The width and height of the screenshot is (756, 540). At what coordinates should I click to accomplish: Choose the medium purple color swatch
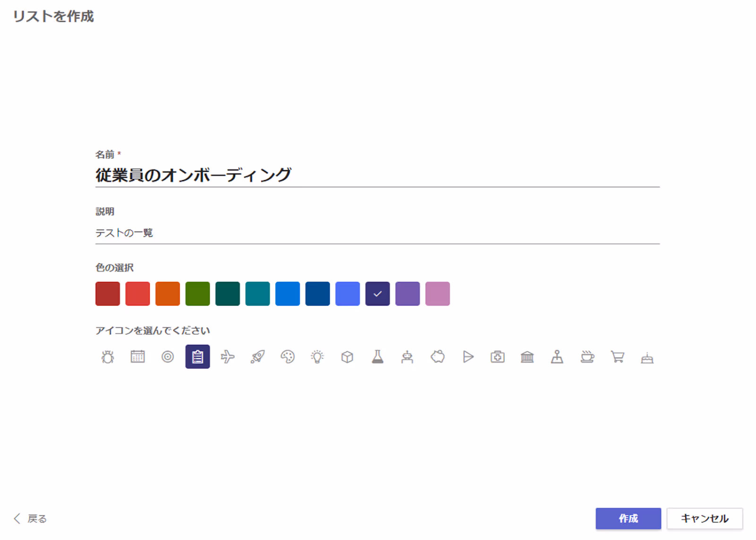[x=408, y=294]
